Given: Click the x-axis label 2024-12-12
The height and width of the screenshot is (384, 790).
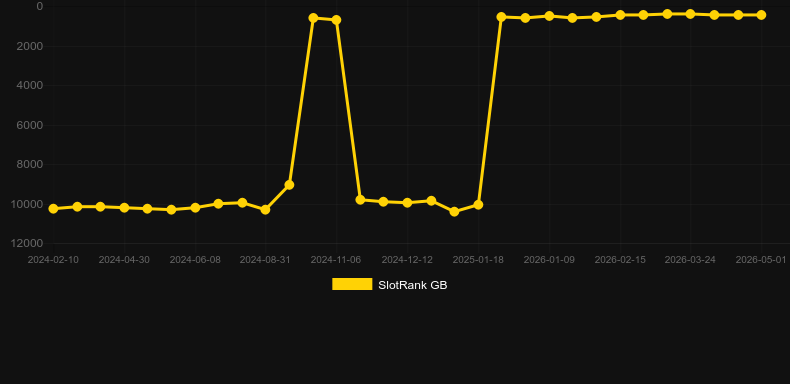Looking at the screenshot, I should click(x=407, y=260).
